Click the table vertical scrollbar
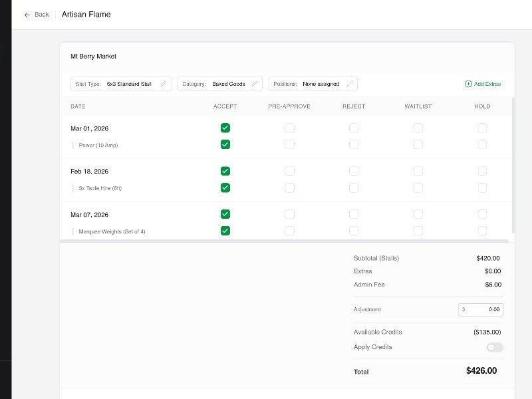 [512, 166]
